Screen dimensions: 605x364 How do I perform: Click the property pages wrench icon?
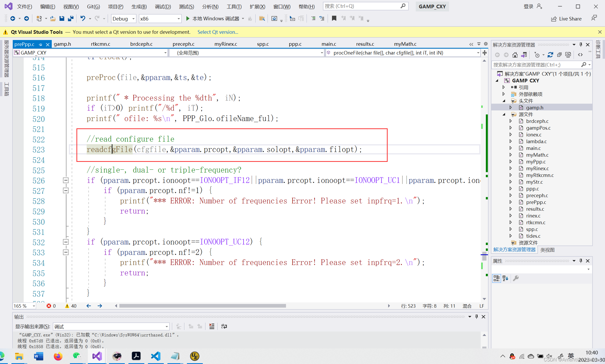[x=516, y=278]
